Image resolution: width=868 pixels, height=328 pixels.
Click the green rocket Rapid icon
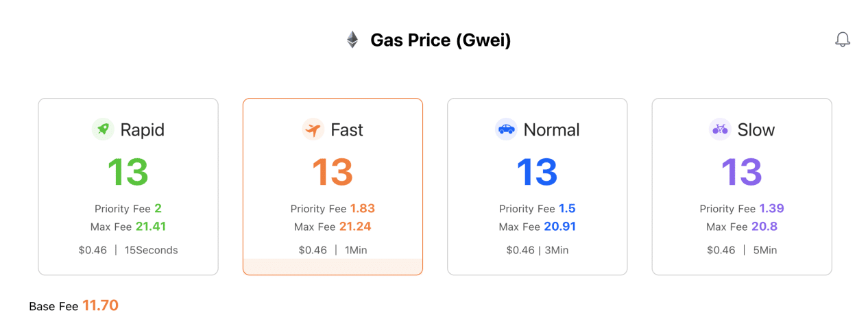point(103,129)
